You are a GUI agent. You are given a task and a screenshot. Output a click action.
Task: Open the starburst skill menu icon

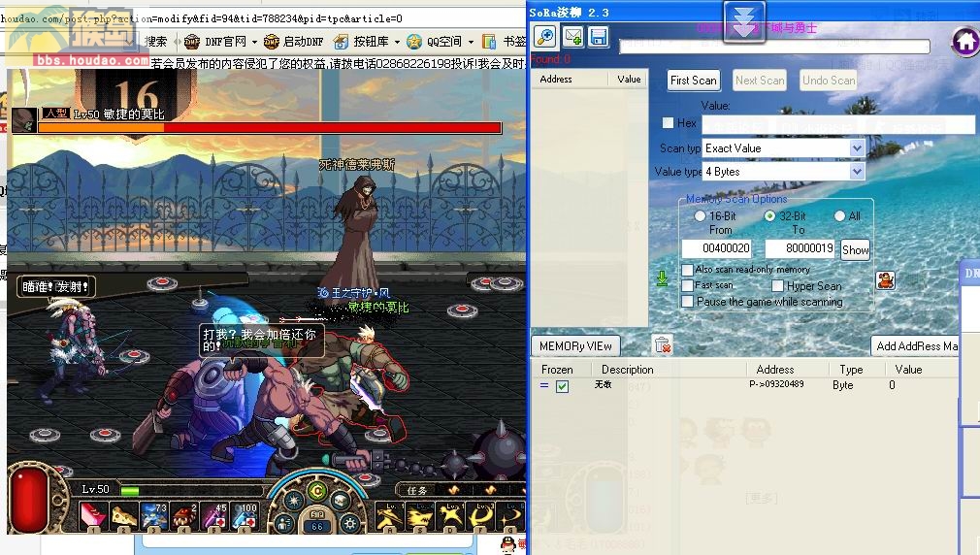(x=293, y=502)
